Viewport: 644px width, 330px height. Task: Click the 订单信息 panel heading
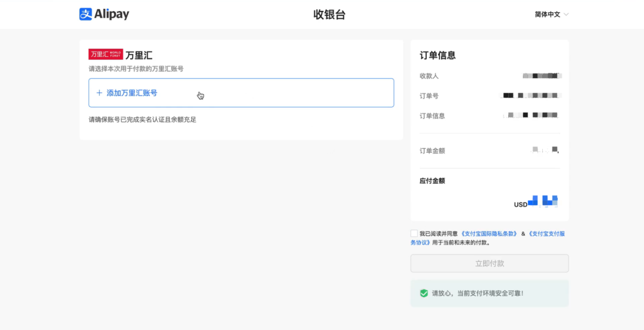(x=438, y=55)
